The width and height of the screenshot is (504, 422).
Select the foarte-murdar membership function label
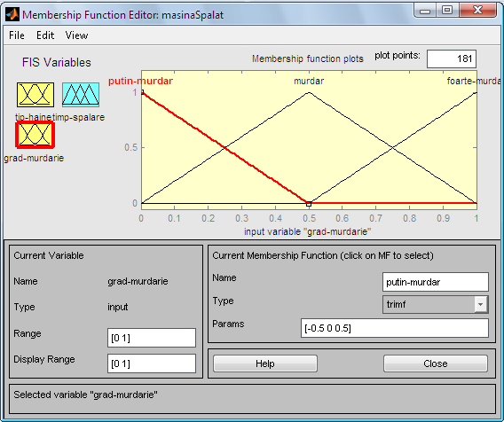point(474,81)
